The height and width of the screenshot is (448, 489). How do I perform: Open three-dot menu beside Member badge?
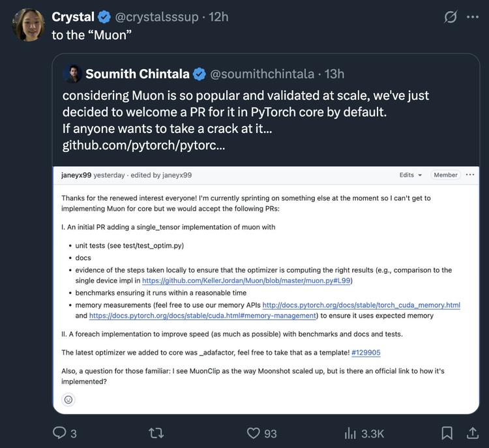coord(470,175)
